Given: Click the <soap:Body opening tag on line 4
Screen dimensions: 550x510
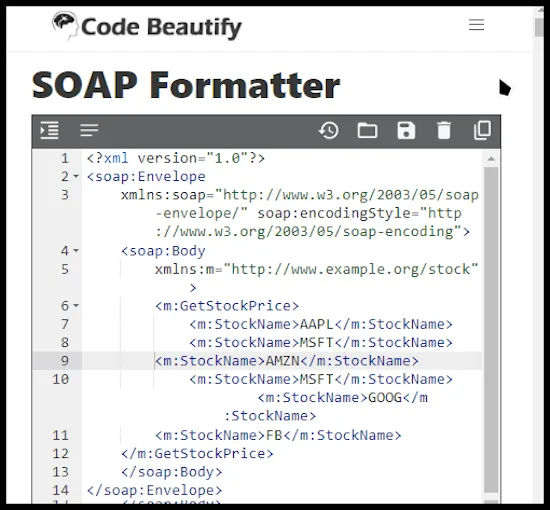Looking at the screenshot, I should click(163, 251).
